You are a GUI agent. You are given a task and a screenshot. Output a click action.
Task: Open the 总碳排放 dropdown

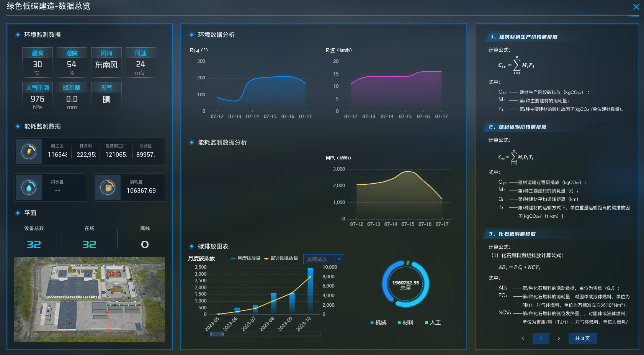[x=318, y=259]
